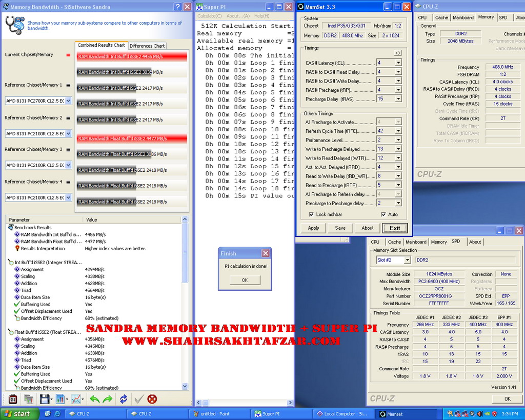Image resolution: width=525 pixels, height=420 pixels.
Task: Click the Super PI taskbar button
Action: [281, 414]
